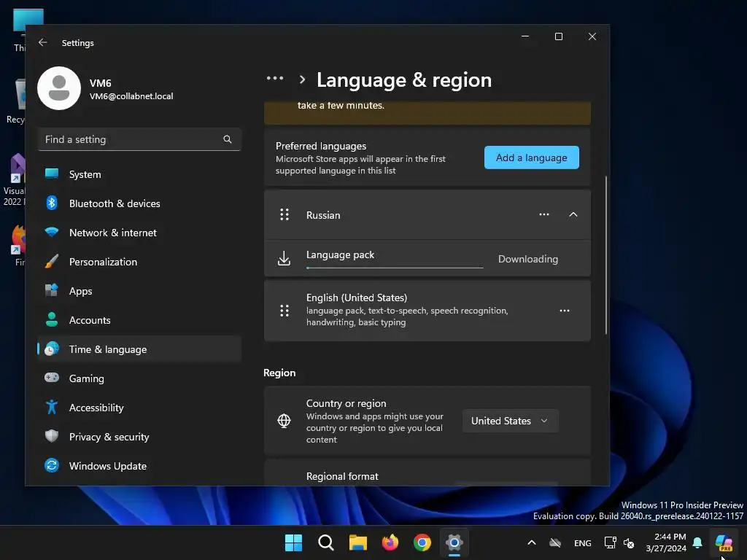Click the globe icon beside Country or region

284,421
